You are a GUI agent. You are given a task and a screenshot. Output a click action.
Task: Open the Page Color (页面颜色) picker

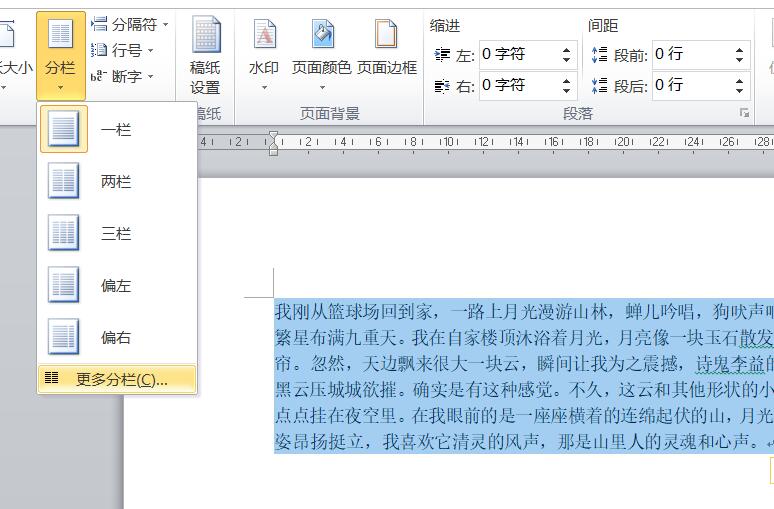point(321,55)
